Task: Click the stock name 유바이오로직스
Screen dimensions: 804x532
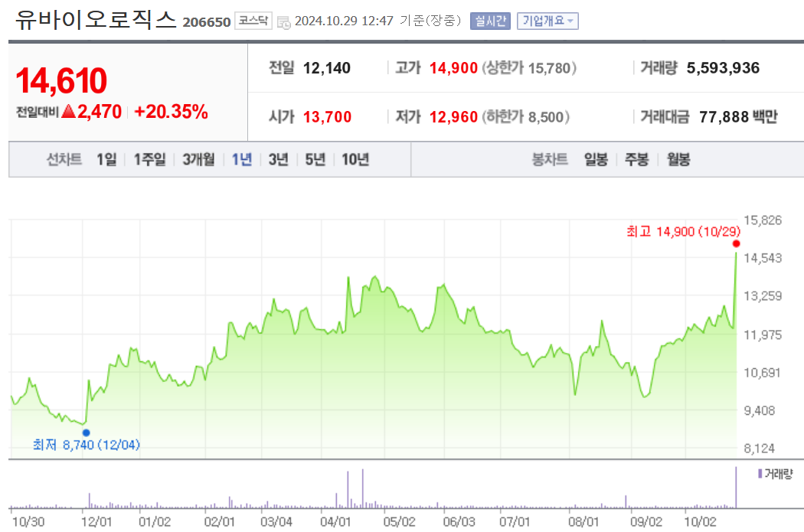Action: [96, 20]
